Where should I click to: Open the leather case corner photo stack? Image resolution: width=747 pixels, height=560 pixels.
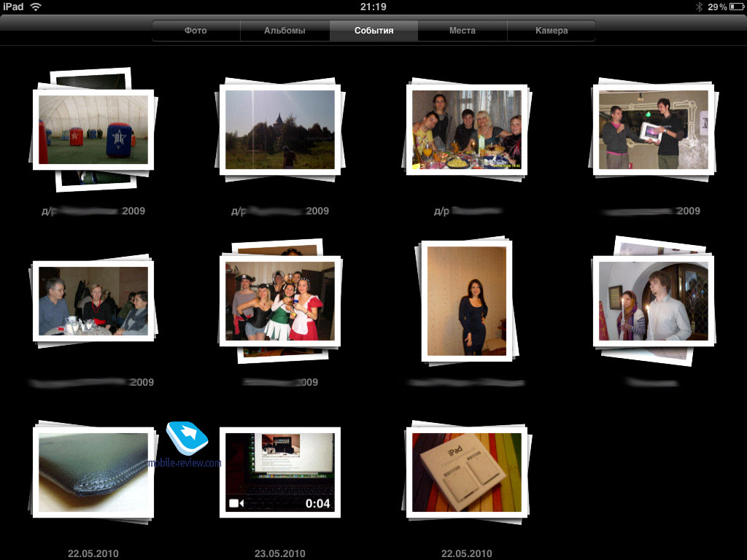(93, 472)
